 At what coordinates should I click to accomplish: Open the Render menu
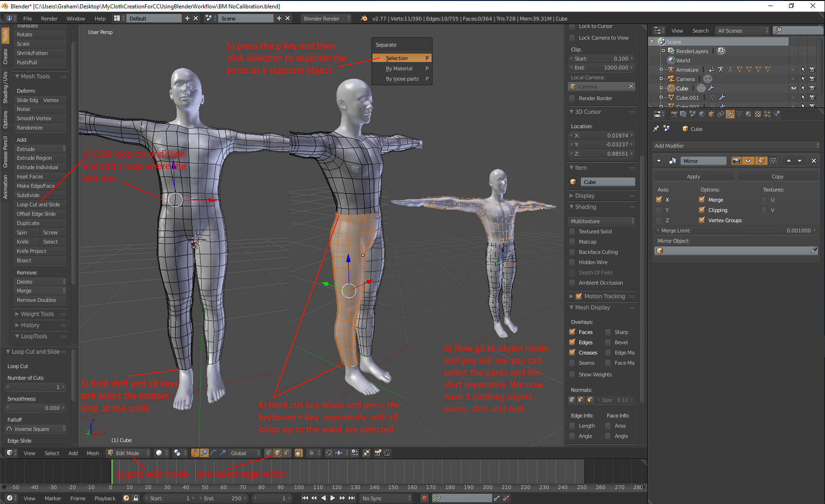coord(49,19)
